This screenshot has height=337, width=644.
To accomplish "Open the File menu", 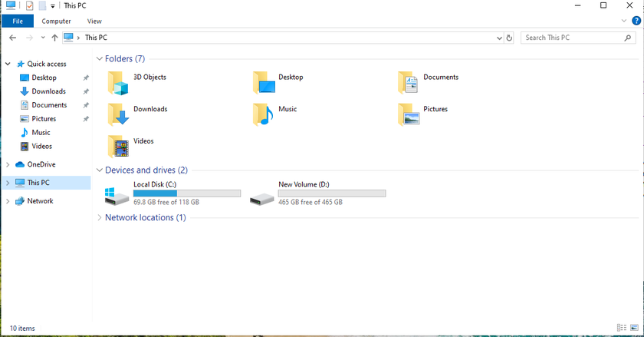I will (x=18, y=21).
